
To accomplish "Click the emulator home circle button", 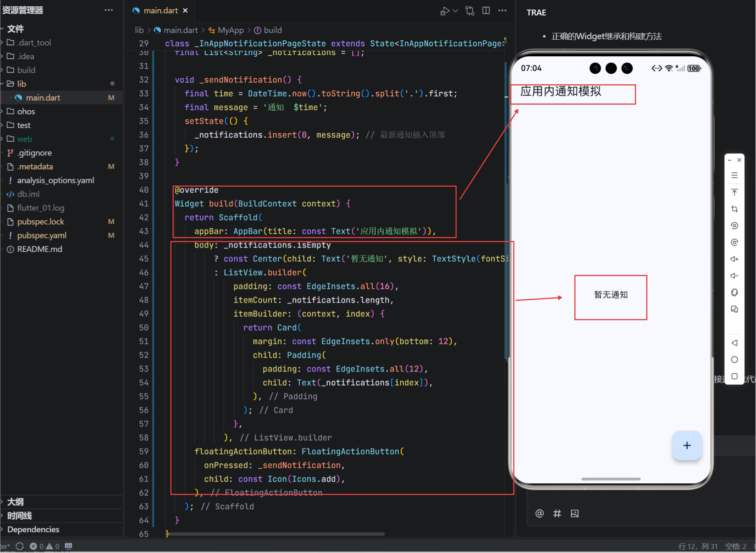I will click(734, 359).
